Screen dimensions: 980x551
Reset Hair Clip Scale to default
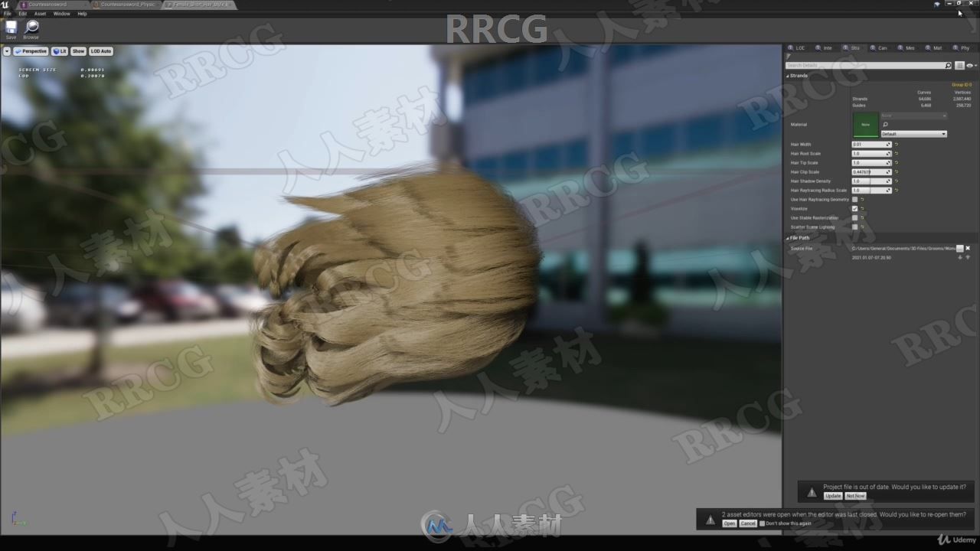pos(897,172)
